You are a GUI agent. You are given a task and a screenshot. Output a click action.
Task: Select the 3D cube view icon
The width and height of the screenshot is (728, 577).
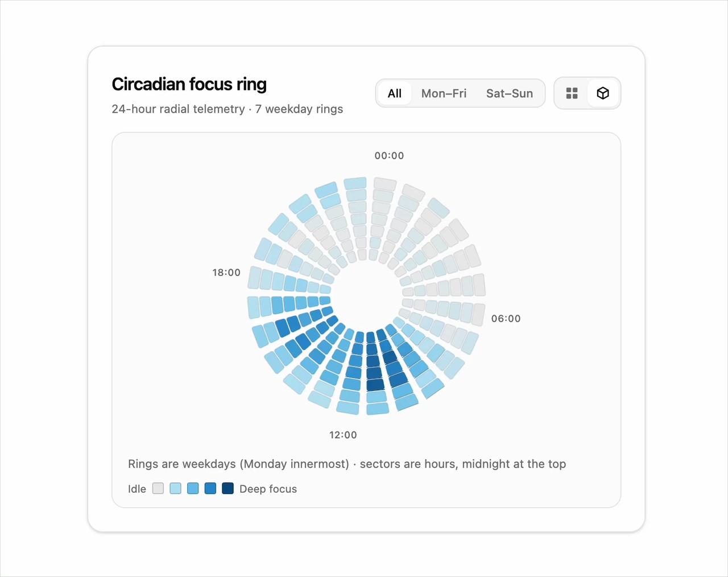point(603,93)
